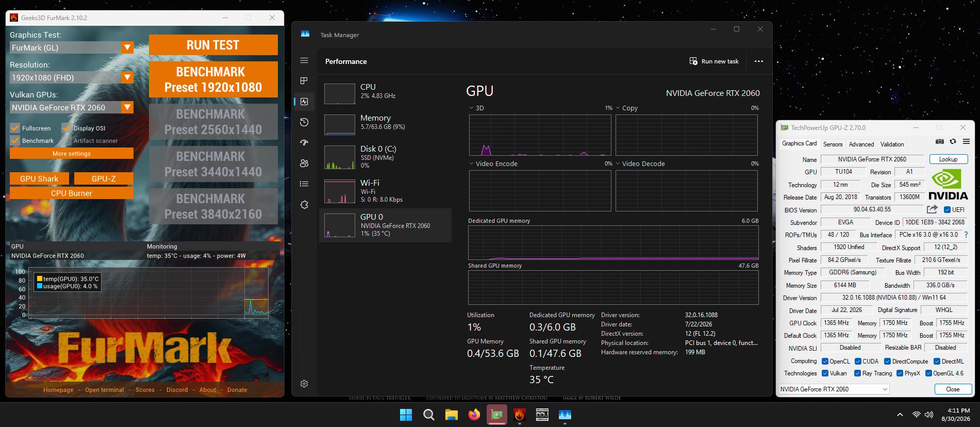This screenshot has height=427, width=980.
Task: Open Wi-Fi network flyout in system tray
Action: point(916,415)
